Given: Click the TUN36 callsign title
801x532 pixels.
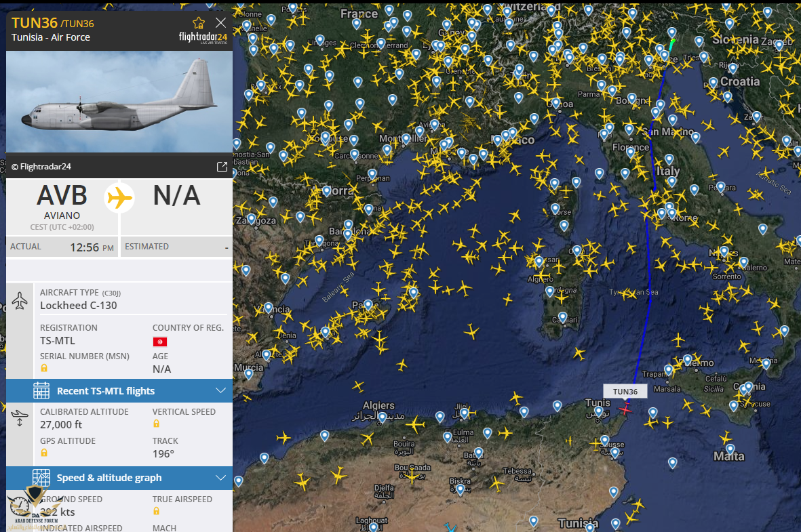Looking at the screenshot, I should pos(34,23).
